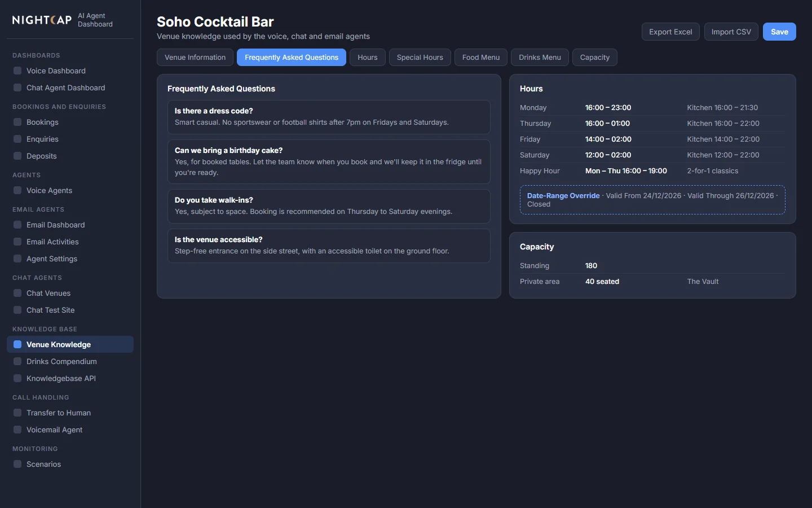Select the Chat Test Site icon

click(17, 310)
